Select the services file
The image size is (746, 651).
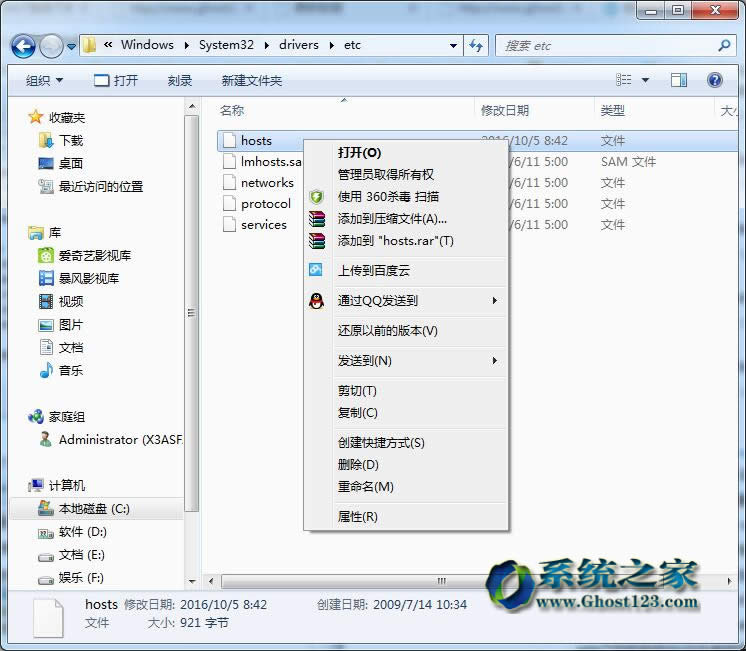click(255, 225)
